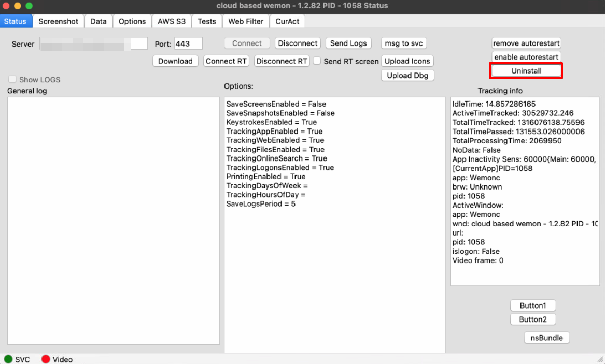The height and width of the screenshot is (364, 605).
Task: Click the Upload Icons button
Action: pos(407,61)
